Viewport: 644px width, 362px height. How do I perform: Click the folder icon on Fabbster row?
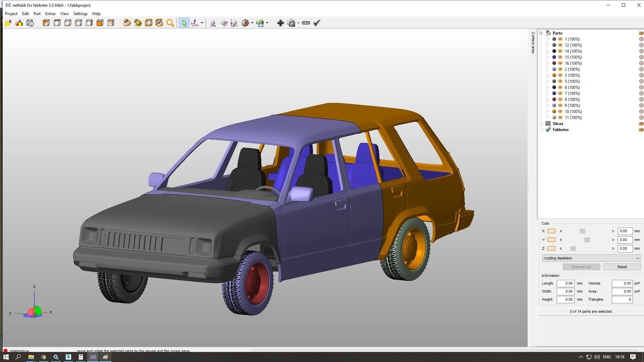click(641, 130)
